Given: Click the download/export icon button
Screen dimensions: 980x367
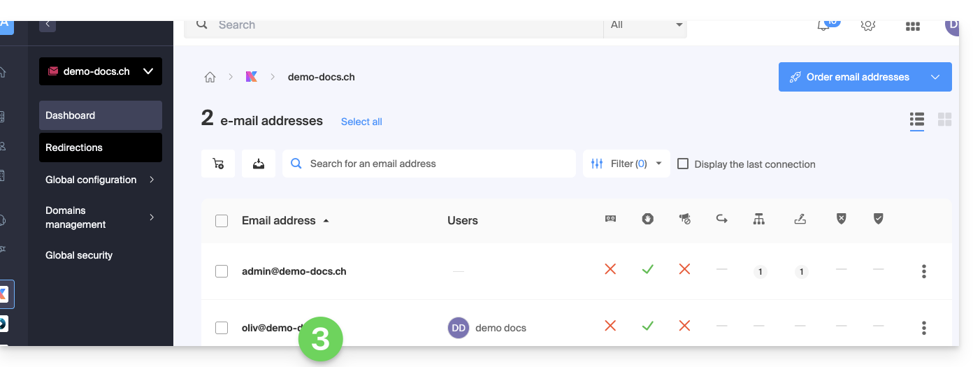Looking at the screenshot, I should coord(259,164).
